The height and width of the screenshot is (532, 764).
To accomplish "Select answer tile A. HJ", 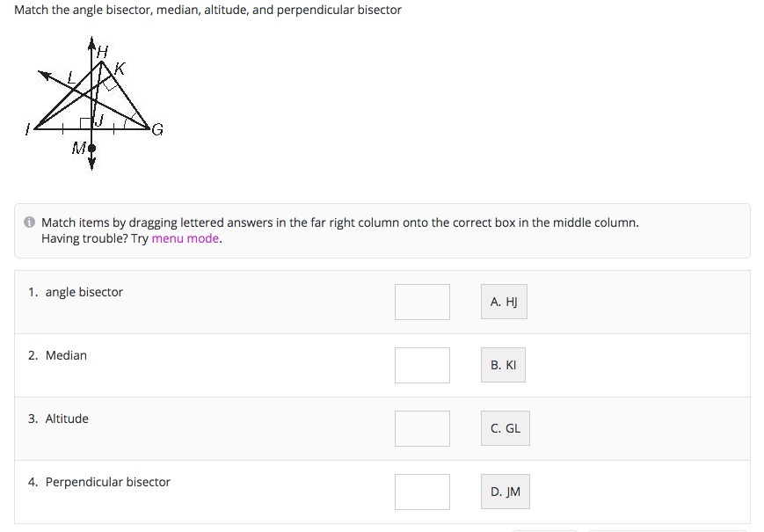I will [504, 302].
